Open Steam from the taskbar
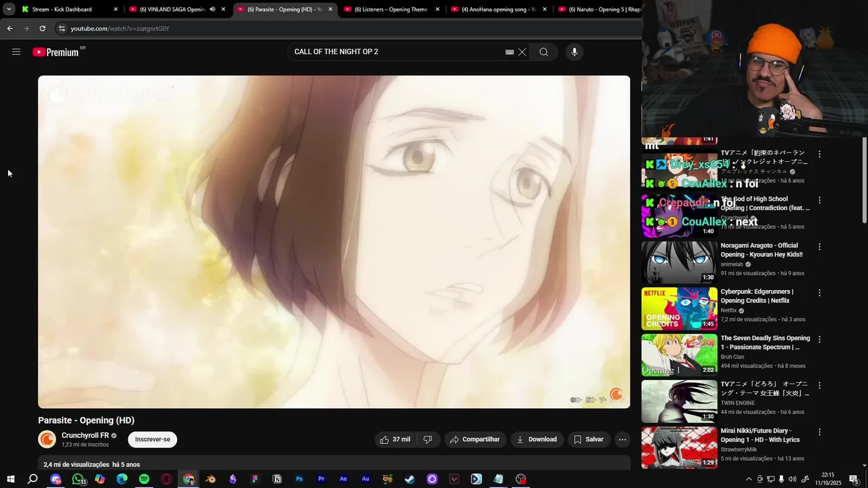The image size is (868, 488). 410,479
